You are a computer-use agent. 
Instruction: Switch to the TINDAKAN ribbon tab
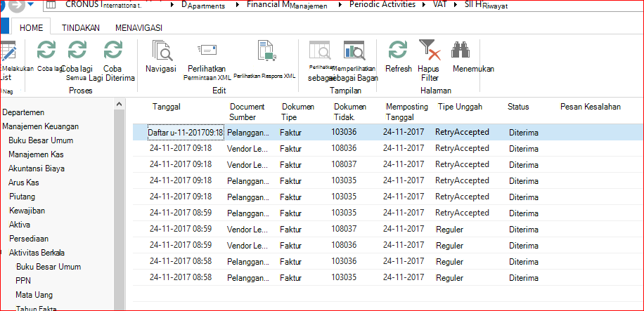pyautogui.click(x=81, y=28)
